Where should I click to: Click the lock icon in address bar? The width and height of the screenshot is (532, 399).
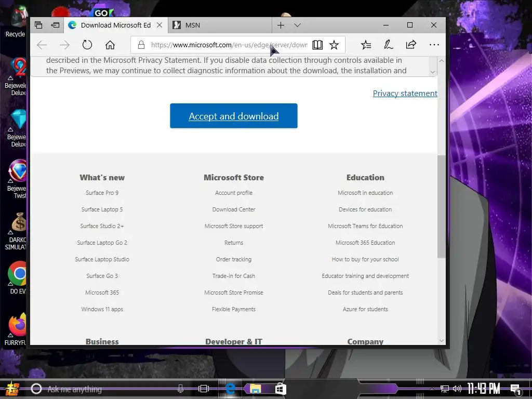[141, 45]
